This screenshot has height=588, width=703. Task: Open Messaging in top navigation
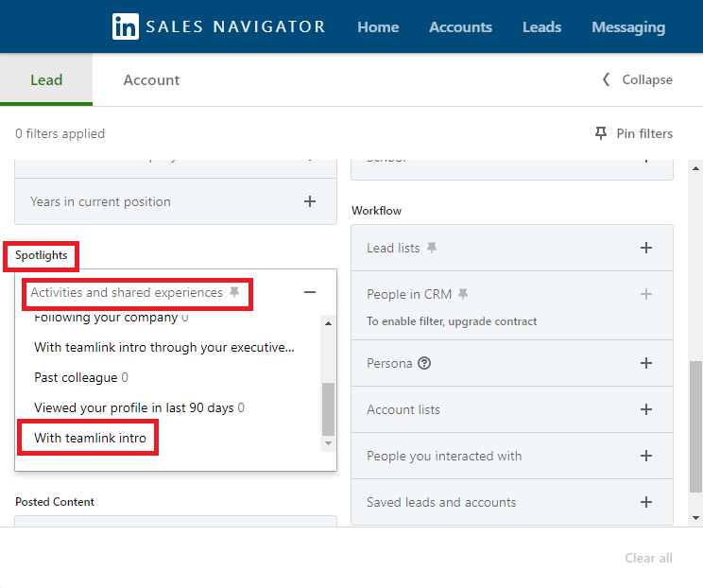(x=628, y=27)
